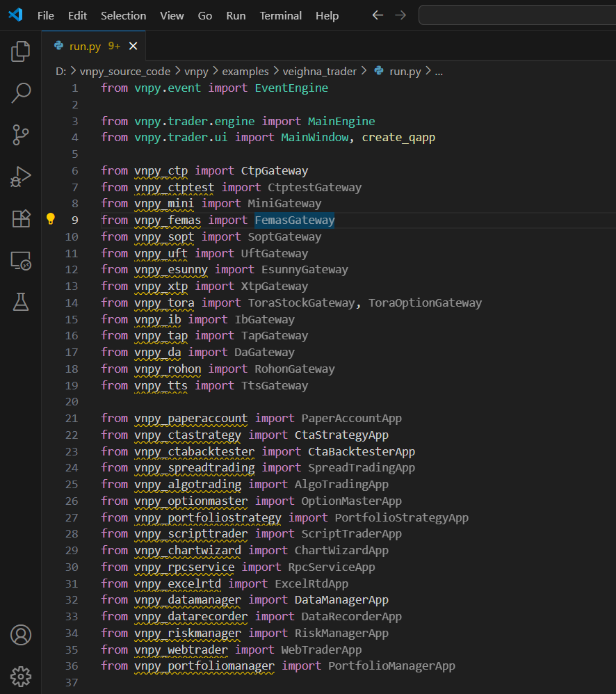616x694 pixels.
Task: Open the Extensions view
Action: (x=20, y=218)
